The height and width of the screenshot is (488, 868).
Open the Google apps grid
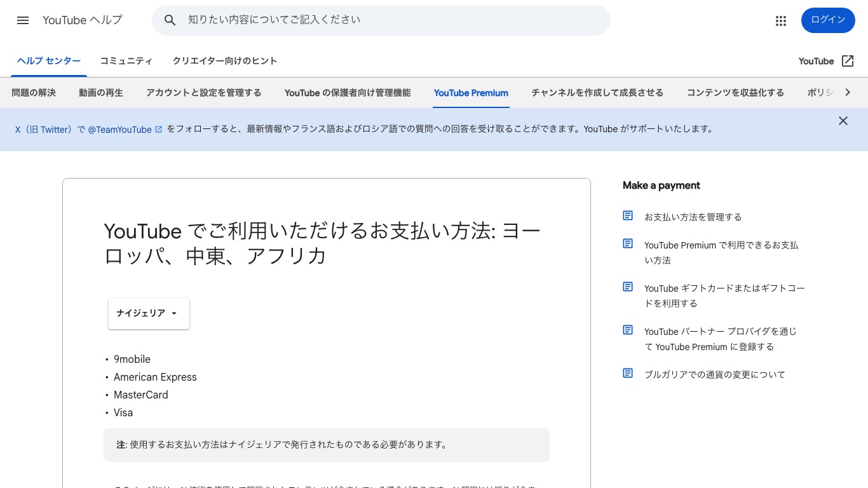click(781, 20)
